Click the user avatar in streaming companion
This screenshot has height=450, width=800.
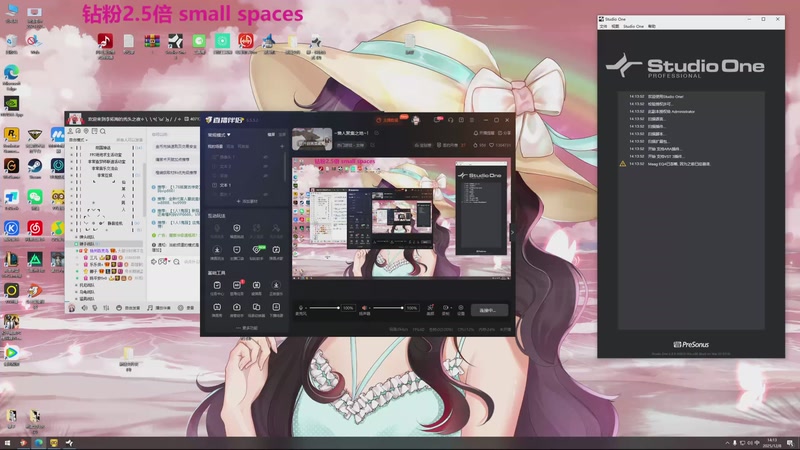[416, 120]
